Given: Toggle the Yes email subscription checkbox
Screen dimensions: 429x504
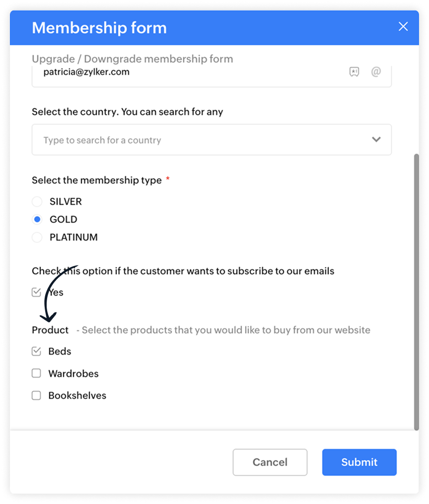Looking at the screenshot, I should click(x=36, y=292).
